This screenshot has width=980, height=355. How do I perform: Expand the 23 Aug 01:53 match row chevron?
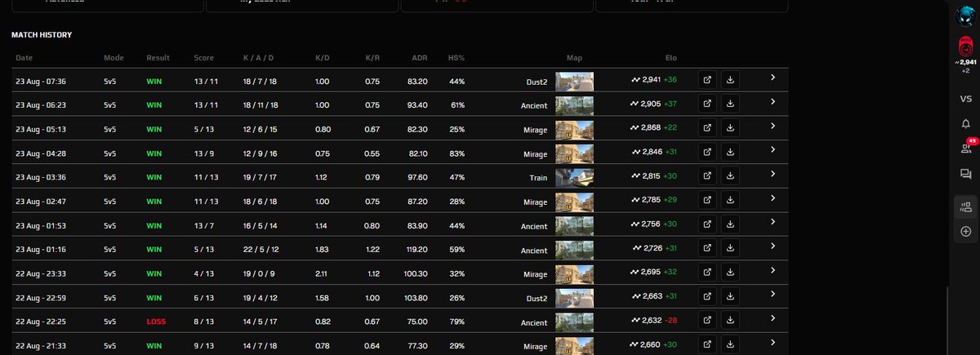click(x=773, y=223)
